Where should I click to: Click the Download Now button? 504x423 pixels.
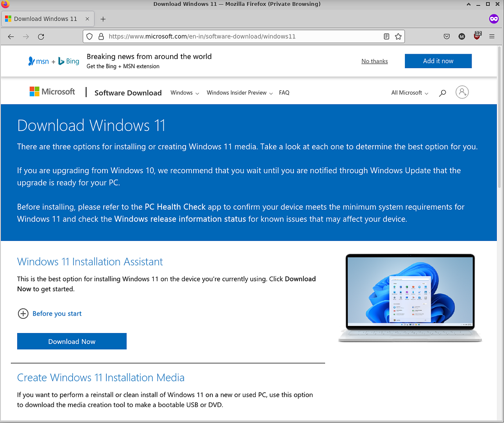pyautogui.click(x=71, y=341)
